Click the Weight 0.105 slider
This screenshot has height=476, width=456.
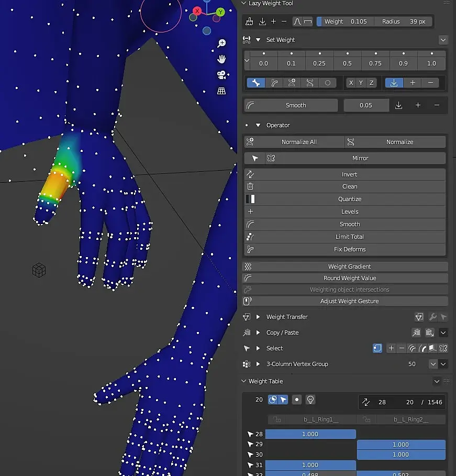(344, 21)
